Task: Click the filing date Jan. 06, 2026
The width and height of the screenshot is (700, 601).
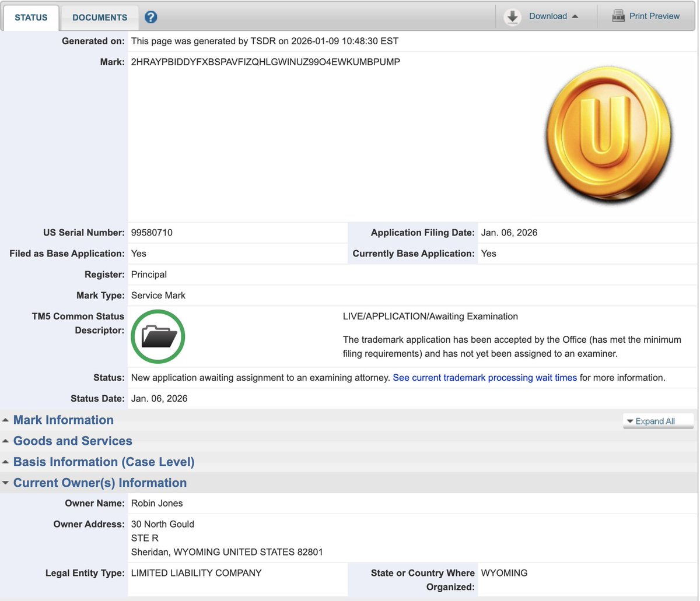Action: tap(509, 233)
